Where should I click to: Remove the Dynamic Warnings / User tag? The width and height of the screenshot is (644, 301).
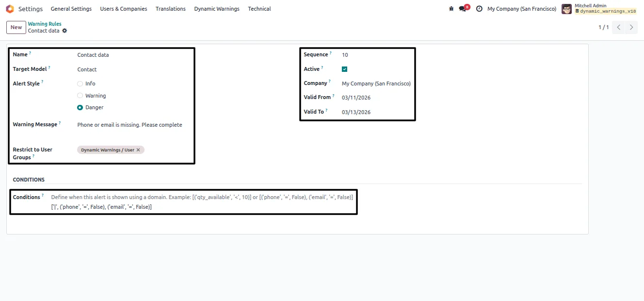tap(138, 150)
